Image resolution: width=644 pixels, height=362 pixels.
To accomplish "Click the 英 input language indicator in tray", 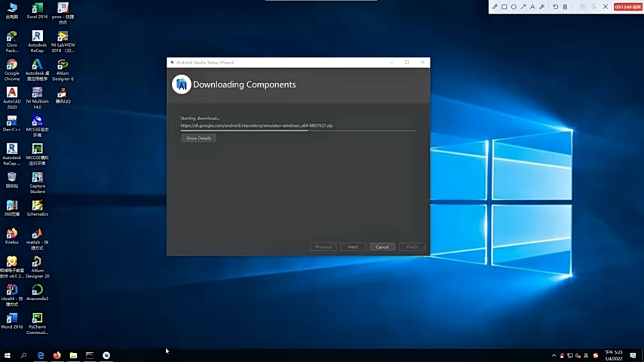I will click(x=586, y=356).
